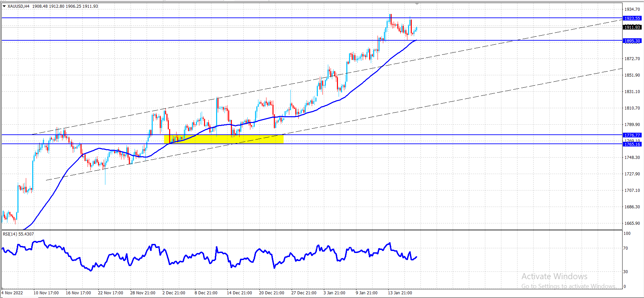Viewport: 644px width, 298px height.
Task: Click the 20 Dec 21:00 time label
Action: (271, 293)
